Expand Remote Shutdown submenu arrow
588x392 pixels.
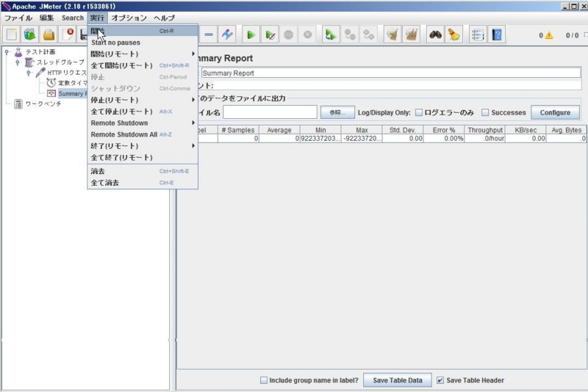[193, 123]
